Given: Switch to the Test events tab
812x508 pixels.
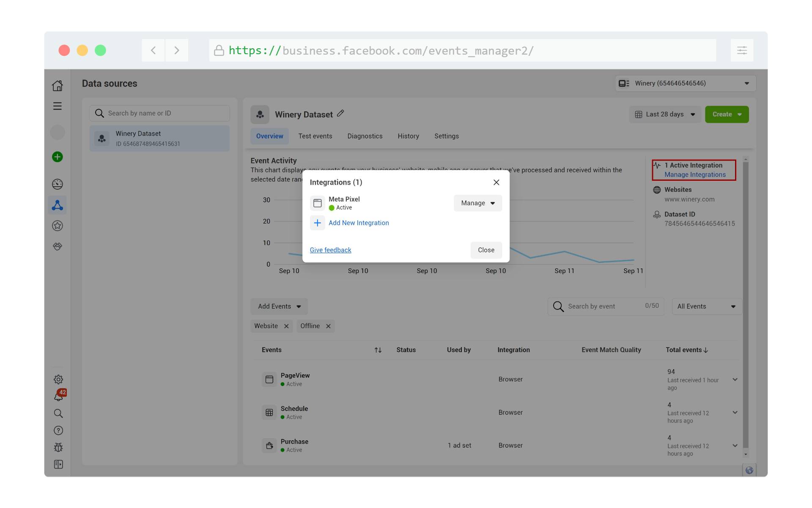Looking at the screenshot, I should [x=315, y=136].
